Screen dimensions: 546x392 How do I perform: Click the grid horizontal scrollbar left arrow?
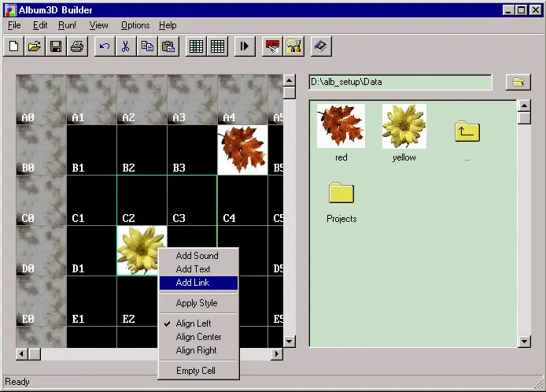pyautogui.click(x=22, y=354)
